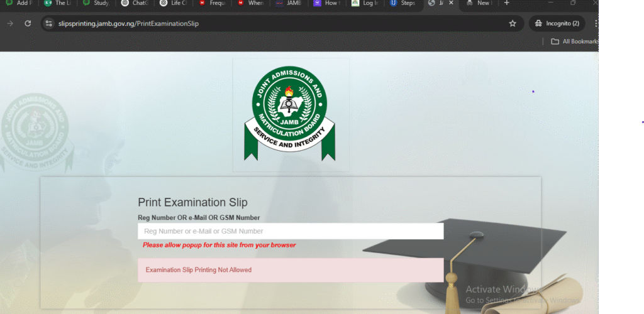Click the "Print Examination Slip" heading
This screenshot has height=314, width=644.
[x=192, y=202]
